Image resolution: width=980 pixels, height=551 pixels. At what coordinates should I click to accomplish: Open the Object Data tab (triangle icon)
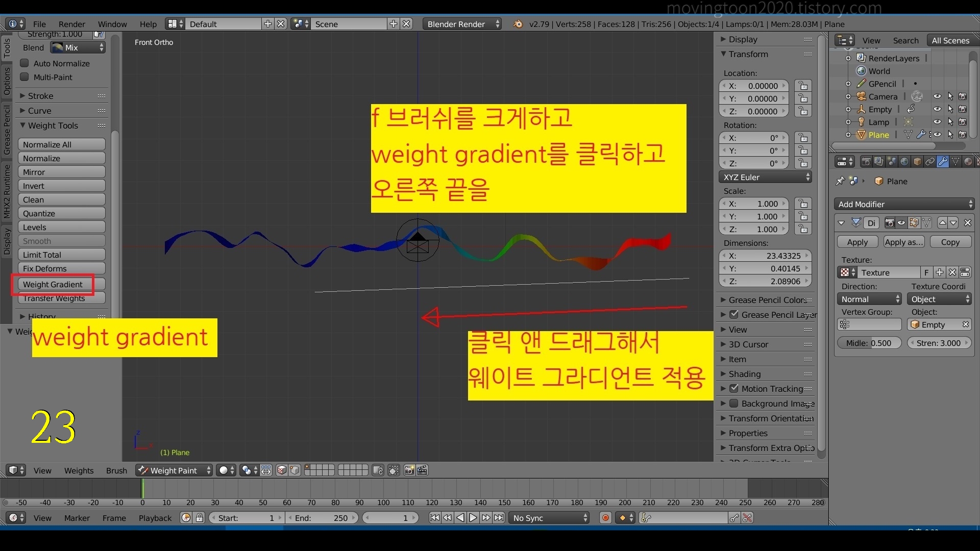tap(955, 162)
